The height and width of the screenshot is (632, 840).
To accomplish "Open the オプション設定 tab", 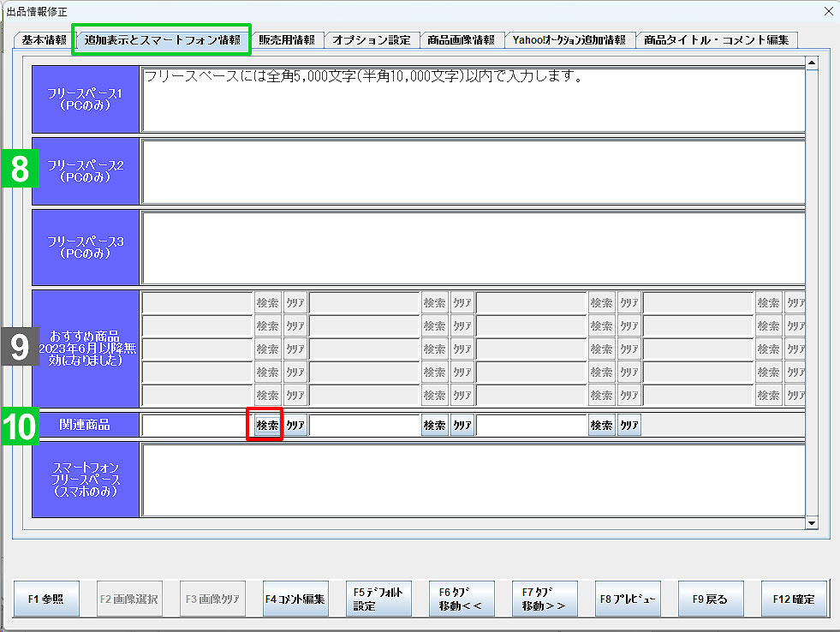I will pos(369,39).
